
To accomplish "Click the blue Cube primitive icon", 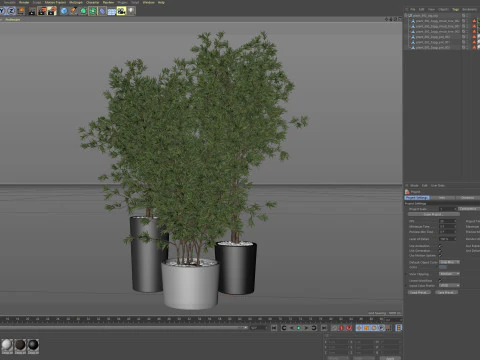I will pos(64,11).
